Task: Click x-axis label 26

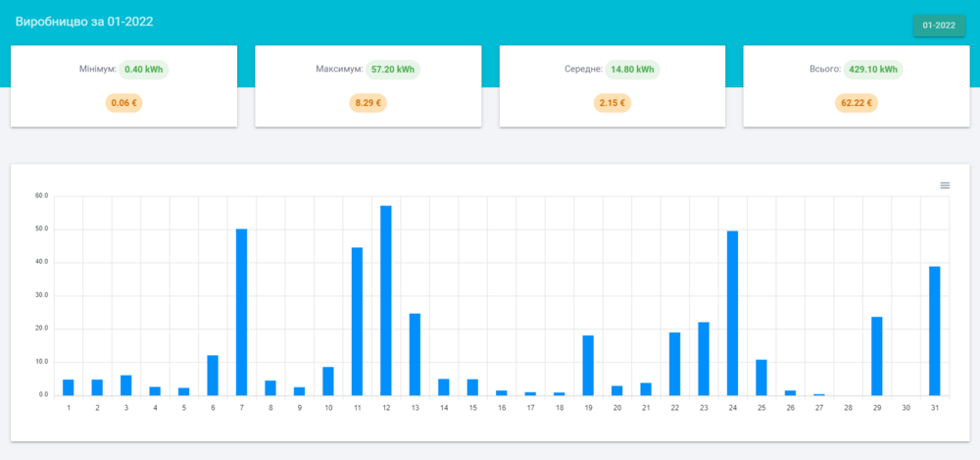Action: tap(790, 407)
